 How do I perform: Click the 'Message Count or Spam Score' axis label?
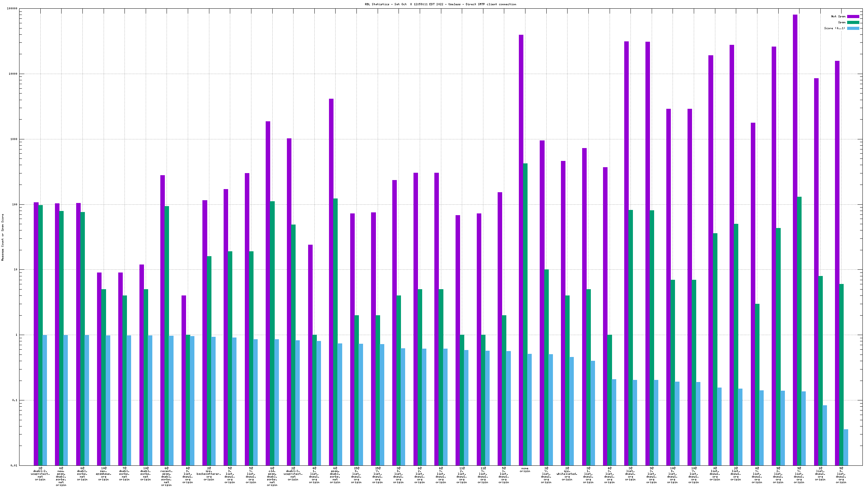pyautogui.click(x=2, y=237)
